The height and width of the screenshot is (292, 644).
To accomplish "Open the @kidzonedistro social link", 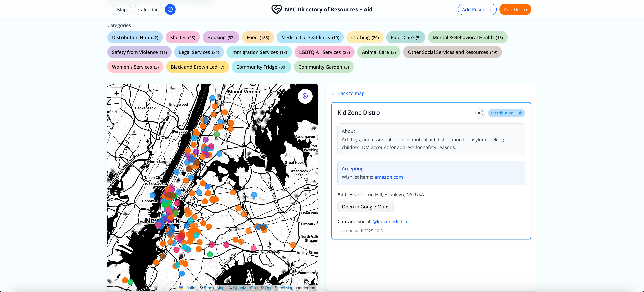I will click(389, 222).
